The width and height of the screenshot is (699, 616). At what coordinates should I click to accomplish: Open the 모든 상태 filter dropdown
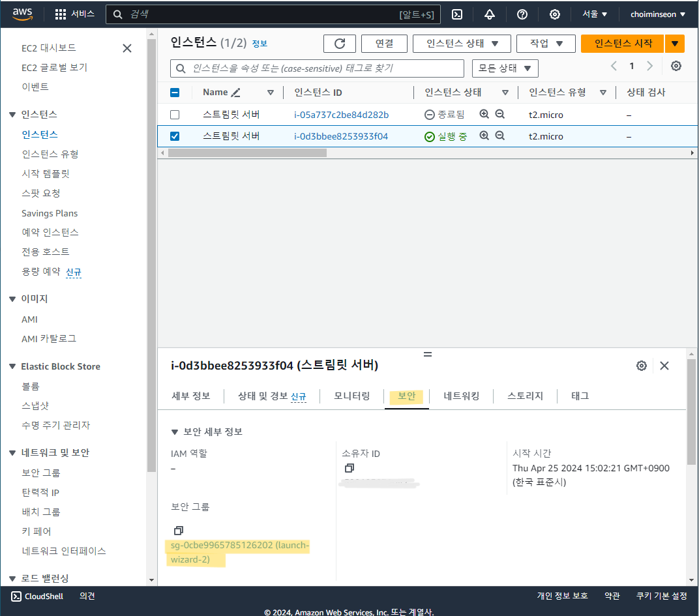[x=505, y=68]
